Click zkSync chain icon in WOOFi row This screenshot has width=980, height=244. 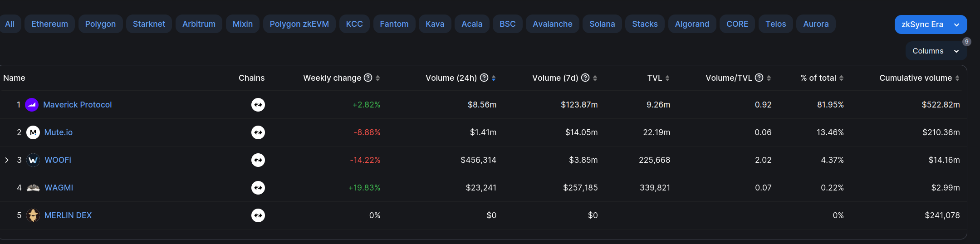click(258, 160)
